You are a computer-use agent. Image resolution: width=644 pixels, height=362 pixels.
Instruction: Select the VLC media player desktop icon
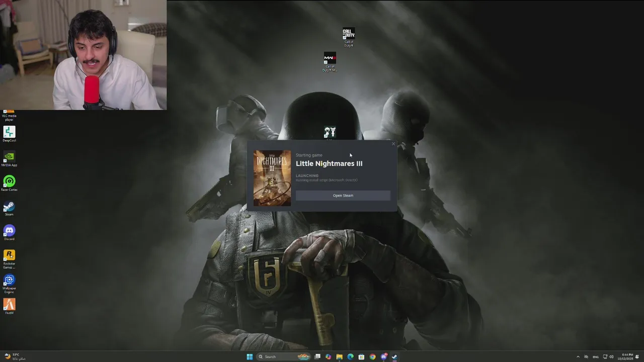tap(9, 116)
